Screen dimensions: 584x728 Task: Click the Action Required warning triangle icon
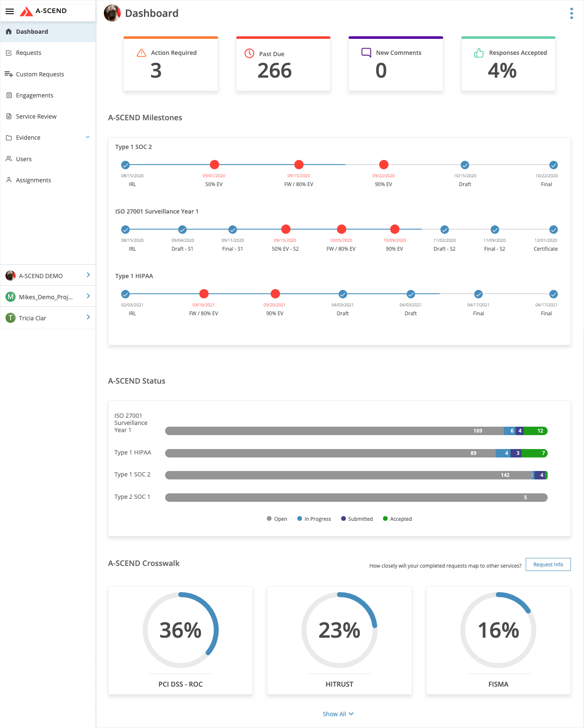141,53
